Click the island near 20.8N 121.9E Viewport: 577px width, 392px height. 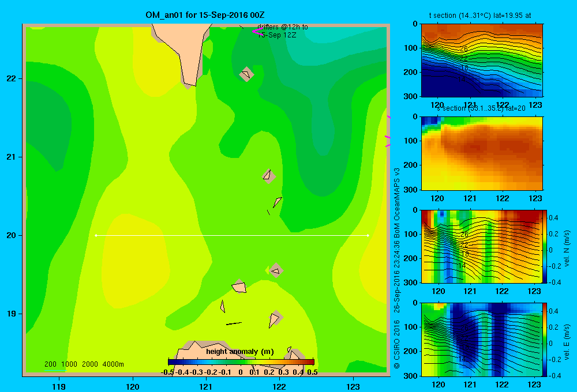[x=269, y=176]
